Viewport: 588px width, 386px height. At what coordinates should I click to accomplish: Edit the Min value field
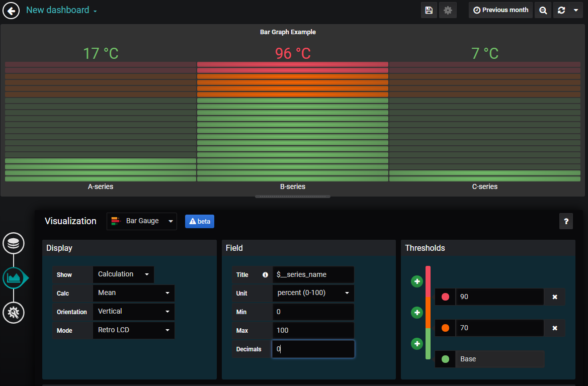pyautogui.click(x=313, y=312)
